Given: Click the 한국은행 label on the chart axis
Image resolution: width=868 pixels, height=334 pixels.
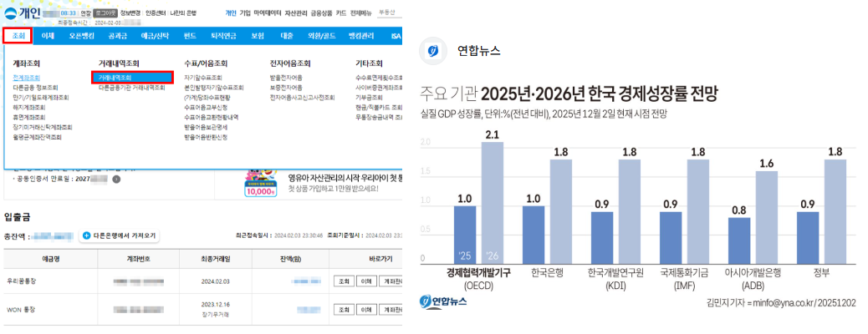Looking at the screenshot, I should [x=546, y=273].
